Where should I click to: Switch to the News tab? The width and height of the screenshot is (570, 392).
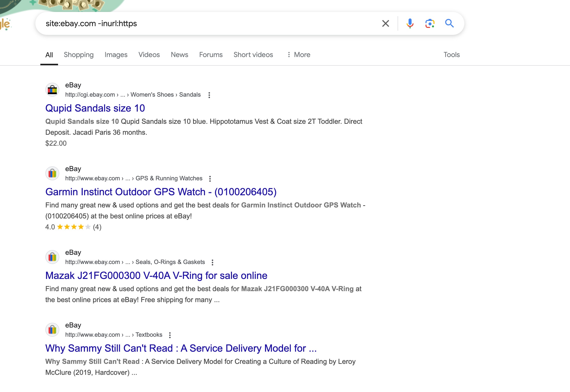coord(180,55)
